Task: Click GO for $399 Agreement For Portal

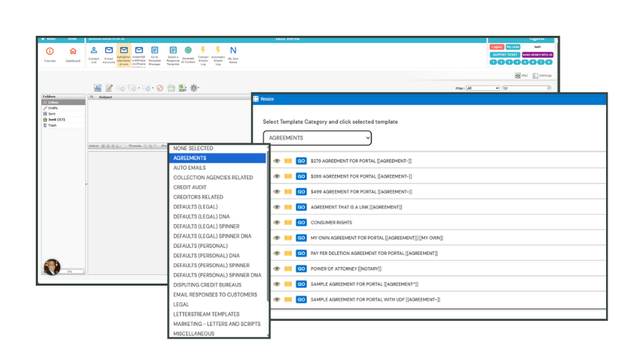Action: tap(301, 176)
